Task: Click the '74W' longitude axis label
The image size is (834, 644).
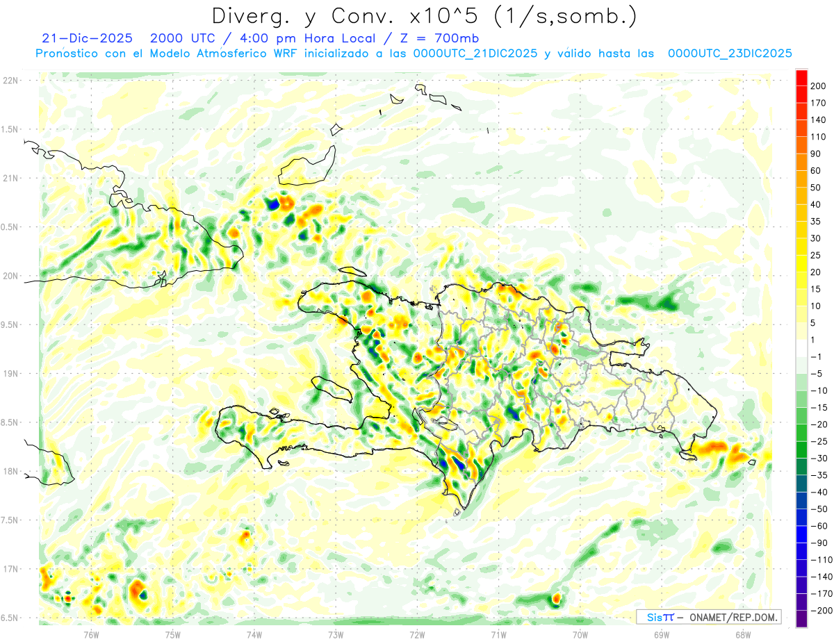Action: (254, 634)
